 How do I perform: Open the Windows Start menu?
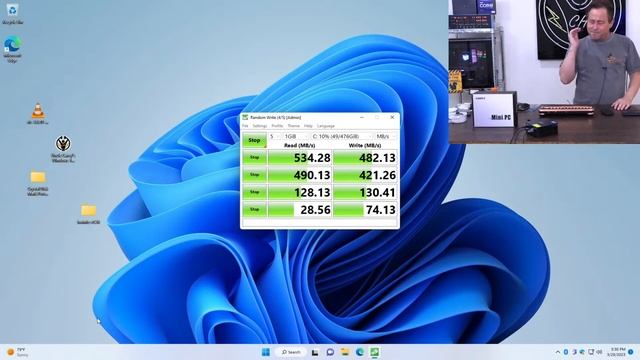pos(266,352)
